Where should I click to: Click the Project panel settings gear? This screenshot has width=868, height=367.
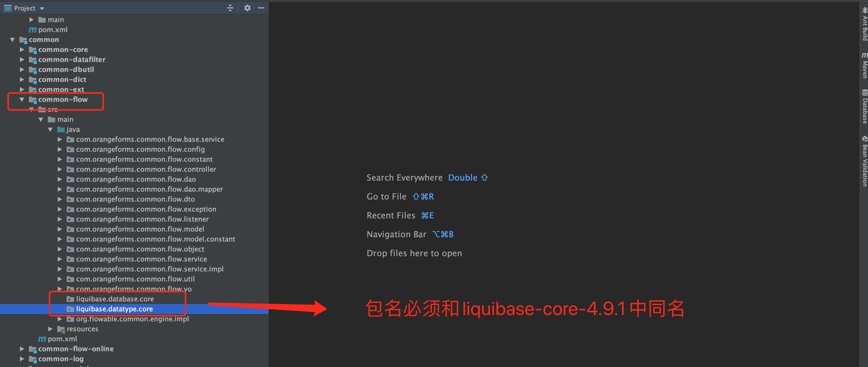point(247,8)
